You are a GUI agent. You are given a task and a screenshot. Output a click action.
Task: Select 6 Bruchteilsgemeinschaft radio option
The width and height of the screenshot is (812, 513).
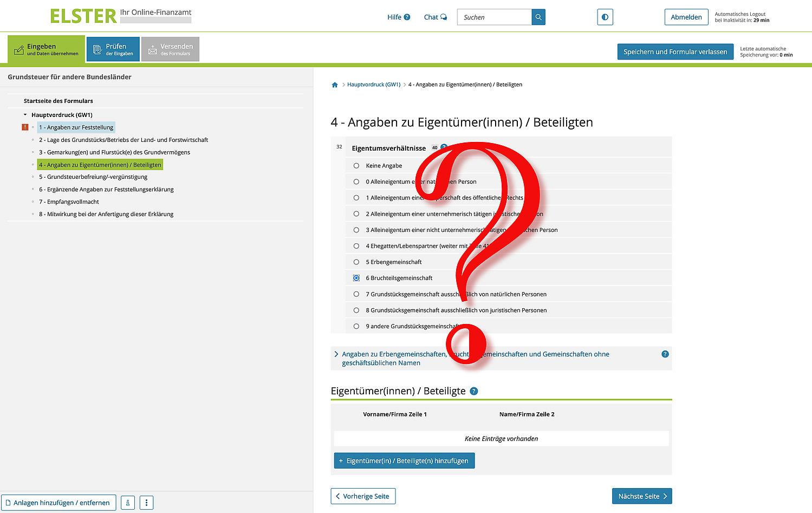pos(356,278)
